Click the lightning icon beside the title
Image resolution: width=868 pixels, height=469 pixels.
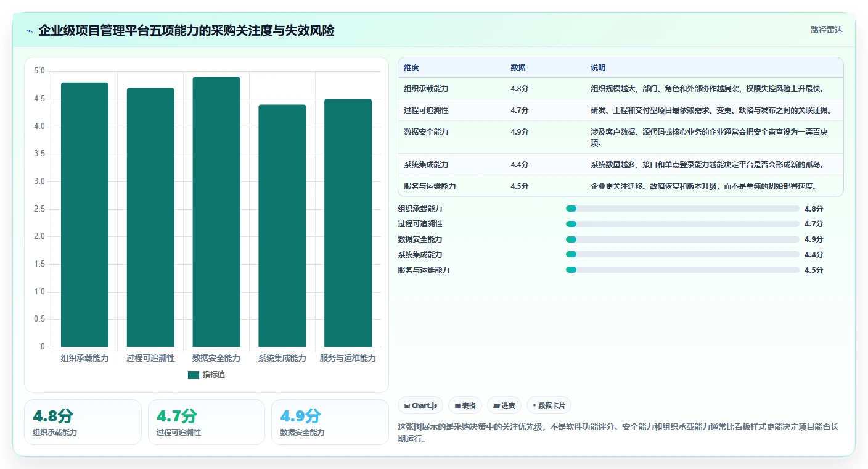pos(30,31)
